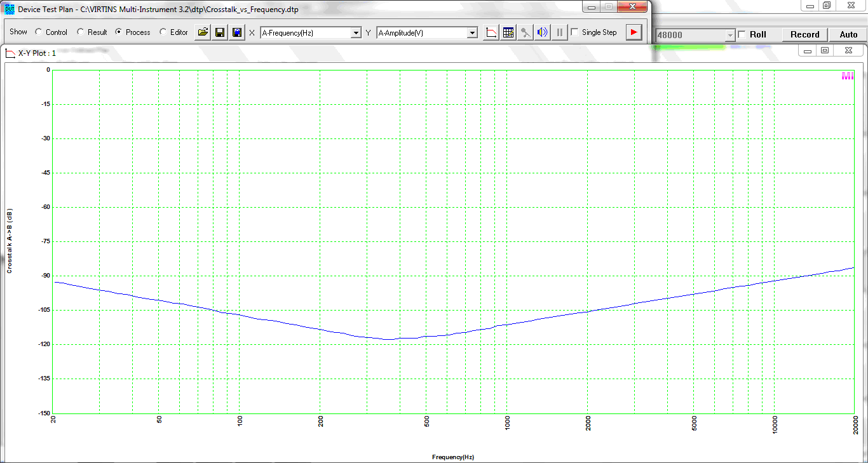The height and width of the screenshot is (463, 868).
Task: Click the Auto button
Action: pos(848,34)
